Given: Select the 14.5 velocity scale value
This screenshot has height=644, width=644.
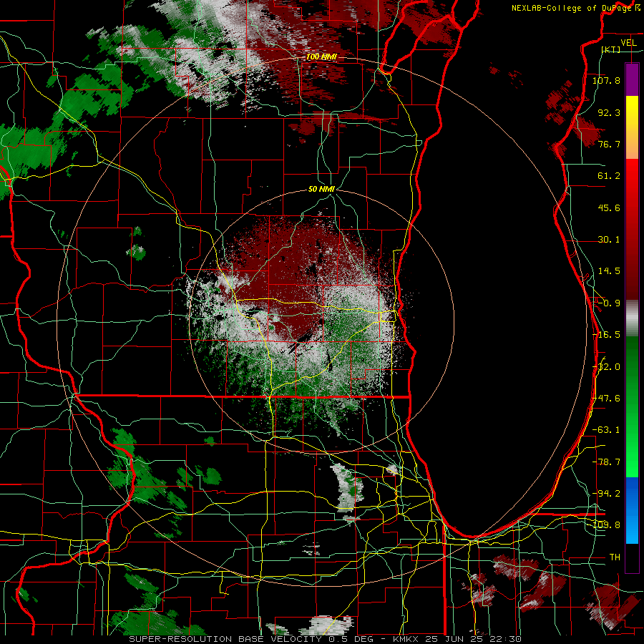Looking at the screenshot, I should click(609, 271).
